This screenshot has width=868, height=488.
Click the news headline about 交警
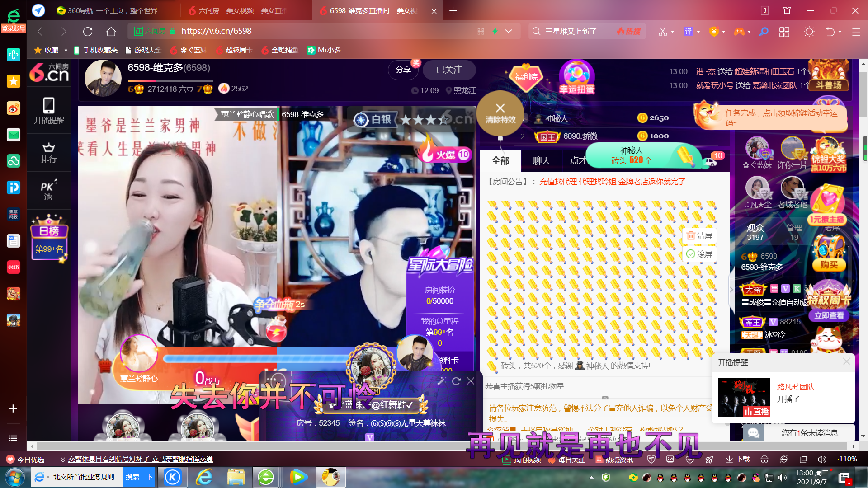tap(140, 459)
